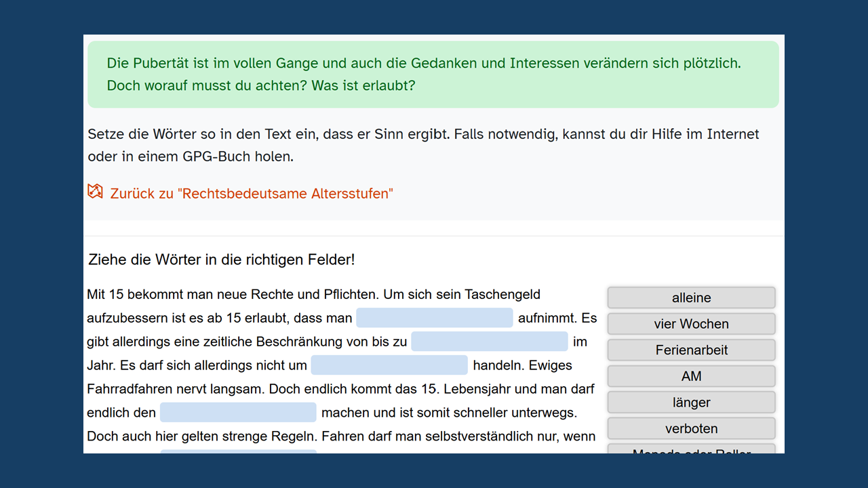The height and width of the screenshot is (488, 868).
Task: Click the sentence "Doch auch hier gelten strenge Regeln"
Action: tap(202, 436)
